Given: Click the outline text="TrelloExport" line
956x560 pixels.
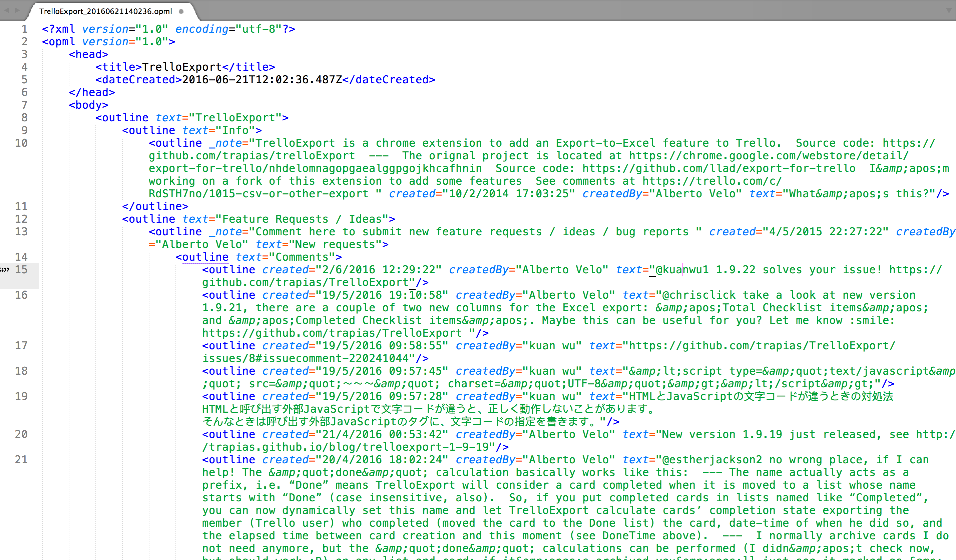Looking at the screenshot, I should pyautogui.click(x=192, y=118).
